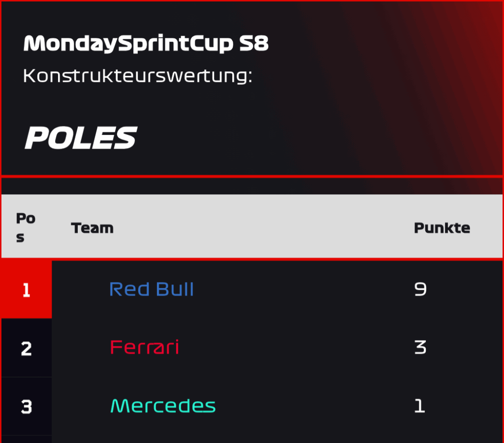Sort by the Punkte column header

coord(442,228)
